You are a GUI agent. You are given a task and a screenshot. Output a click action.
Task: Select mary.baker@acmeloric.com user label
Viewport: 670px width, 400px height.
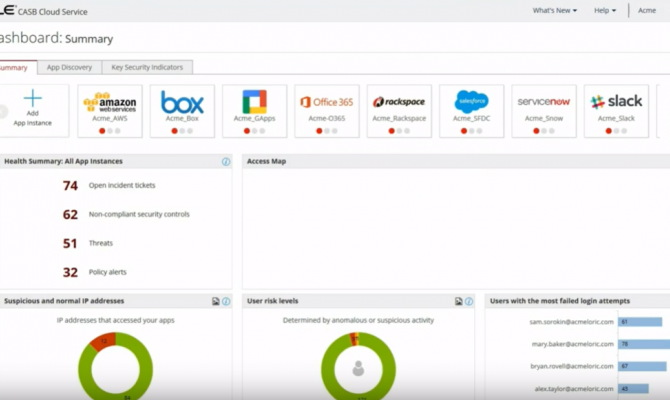pyautogui.click(x=573, y=344)
